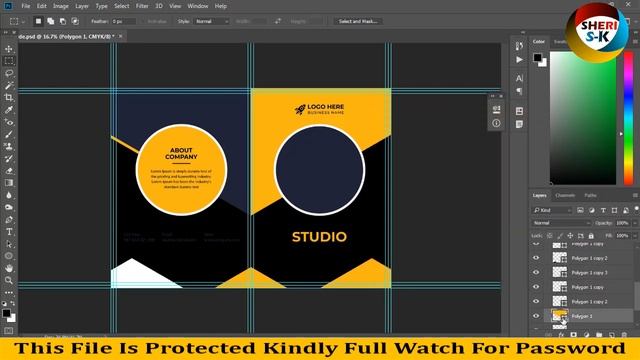Open the layer filter Kind dropdown

tap(552, 210)
